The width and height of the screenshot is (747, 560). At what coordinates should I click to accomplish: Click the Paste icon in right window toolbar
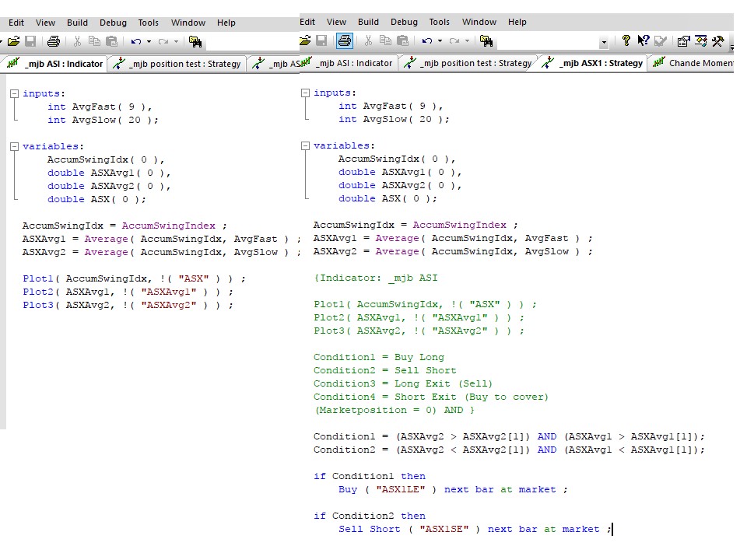click(402, 40)
